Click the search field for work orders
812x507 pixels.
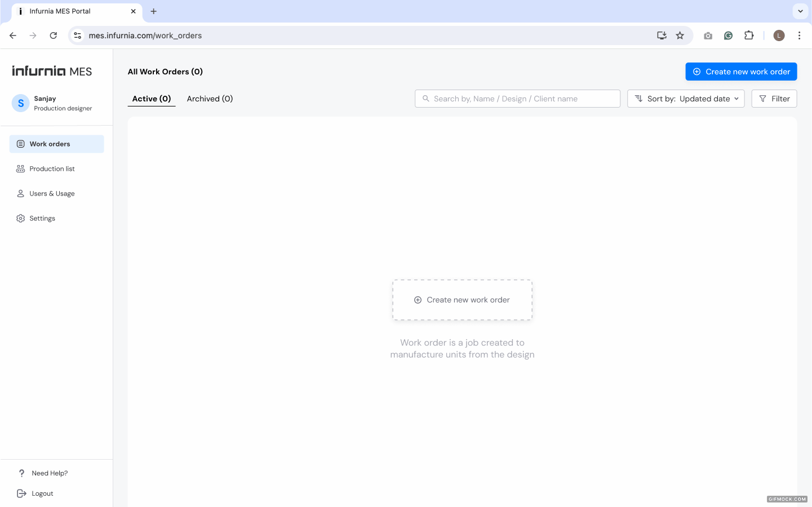[x=517, y=99]
